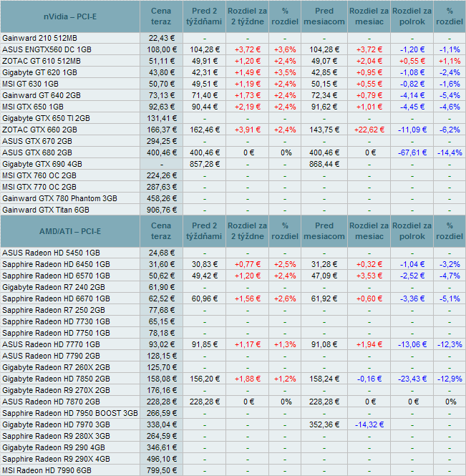Click 'Sapphire Radeon HD 6670 1GB' name
466x476 pixels.
click(56, 298)
